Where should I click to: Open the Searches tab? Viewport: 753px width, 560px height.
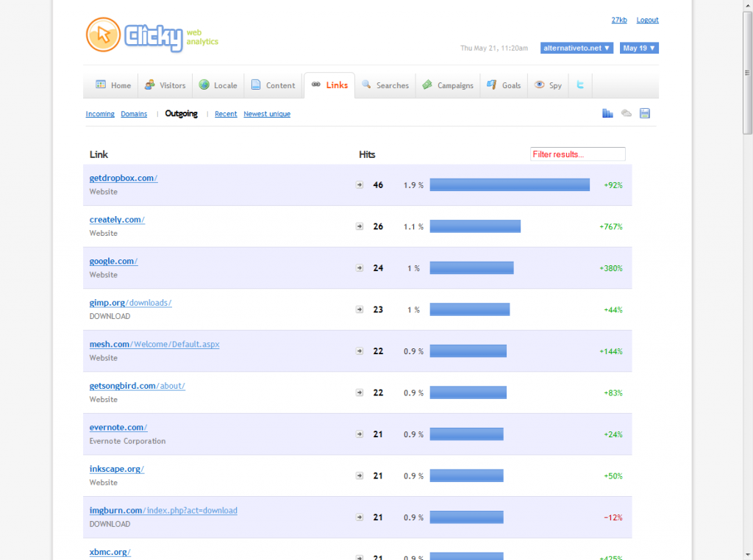(x=385, y=85)
